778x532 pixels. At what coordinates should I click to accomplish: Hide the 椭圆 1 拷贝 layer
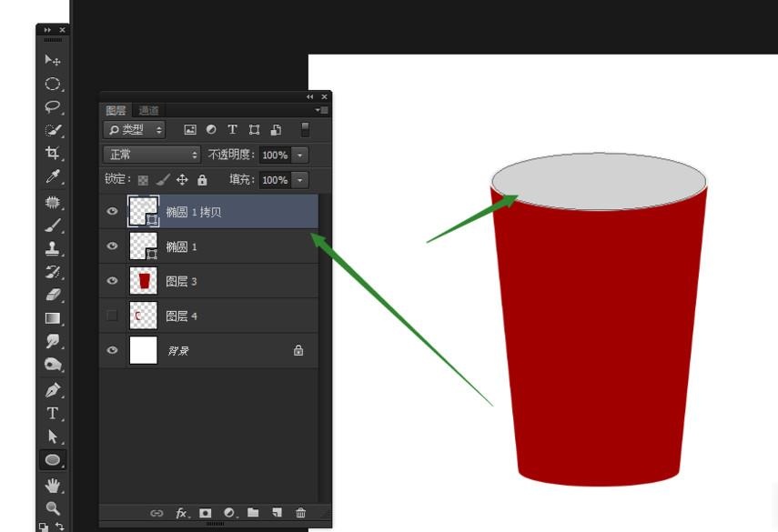(x=112, y=212)
